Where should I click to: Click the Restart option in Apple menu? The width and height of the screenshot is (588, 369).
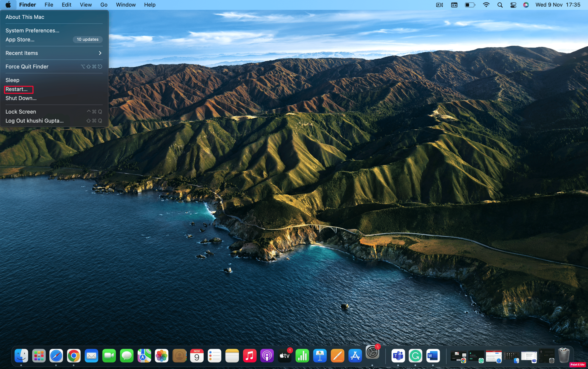17,89
